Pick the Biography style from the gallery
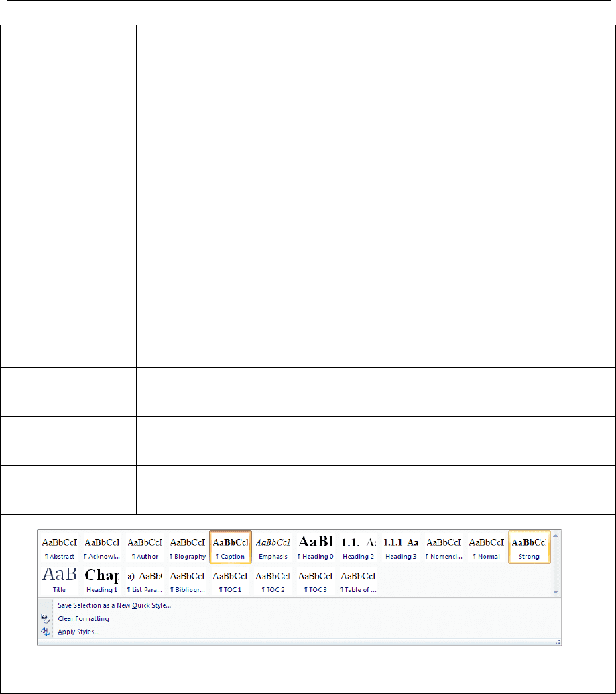The image size is (616, 694). [x=188, y=547]
